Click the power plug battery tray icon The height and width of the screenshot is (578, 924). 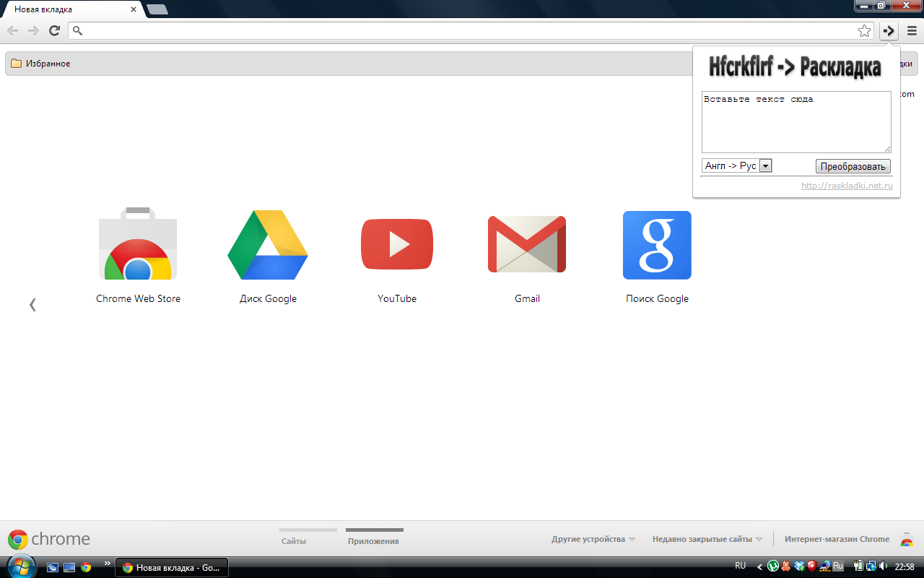(x=858, y=566)
